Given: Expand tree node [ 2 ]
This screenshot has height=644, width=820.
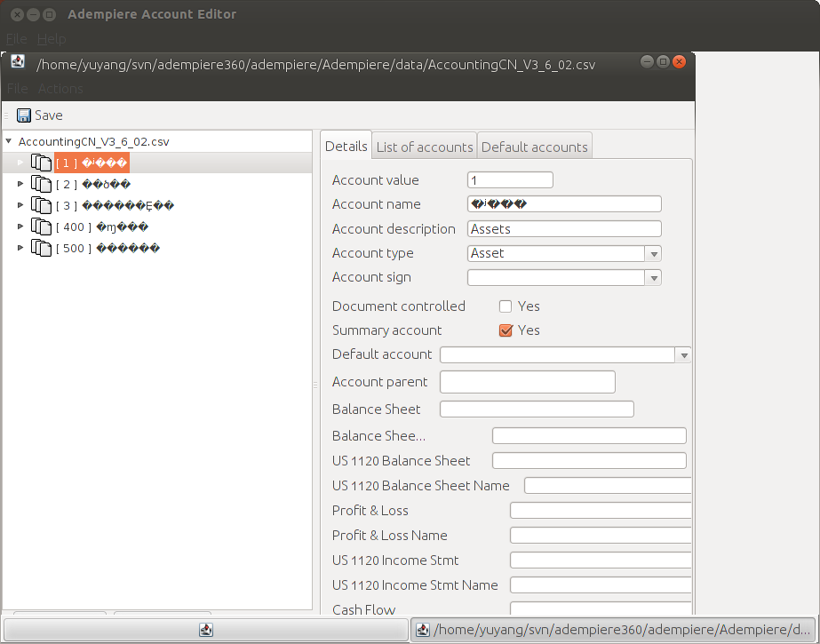Looking at the screenshot, I should [20, 184].
